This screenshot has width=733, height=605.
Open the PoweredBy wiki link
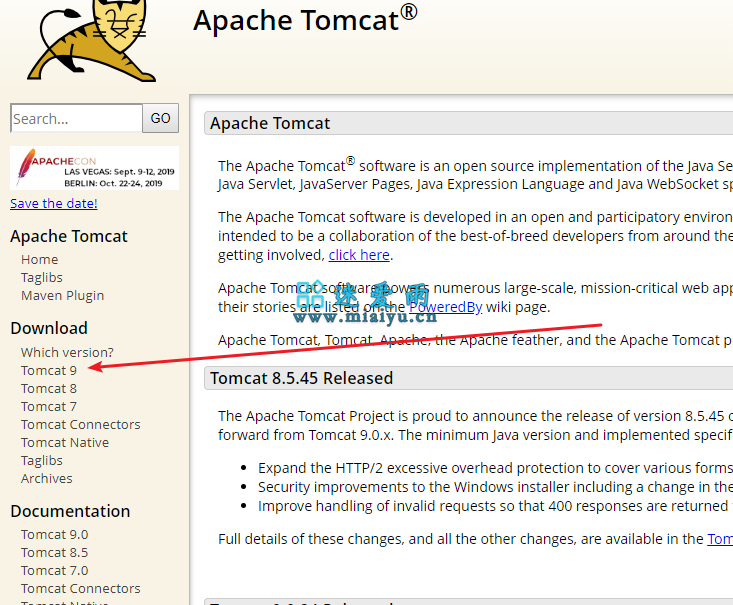point(446,307)
